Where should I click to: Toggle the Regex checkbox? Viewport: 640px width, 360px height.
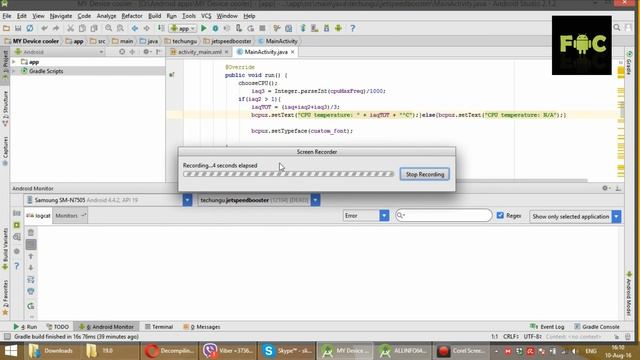[500, 215]
